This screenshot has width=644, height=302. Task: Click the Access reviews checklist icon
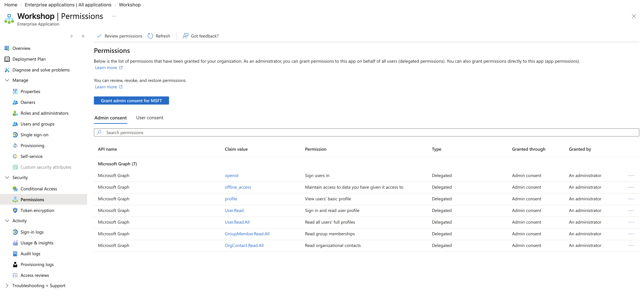pyautogui.click(x=15, y=275)
